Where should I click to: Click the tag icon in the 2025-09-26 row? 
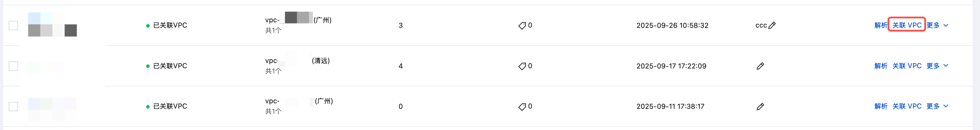tap(522, 26)
